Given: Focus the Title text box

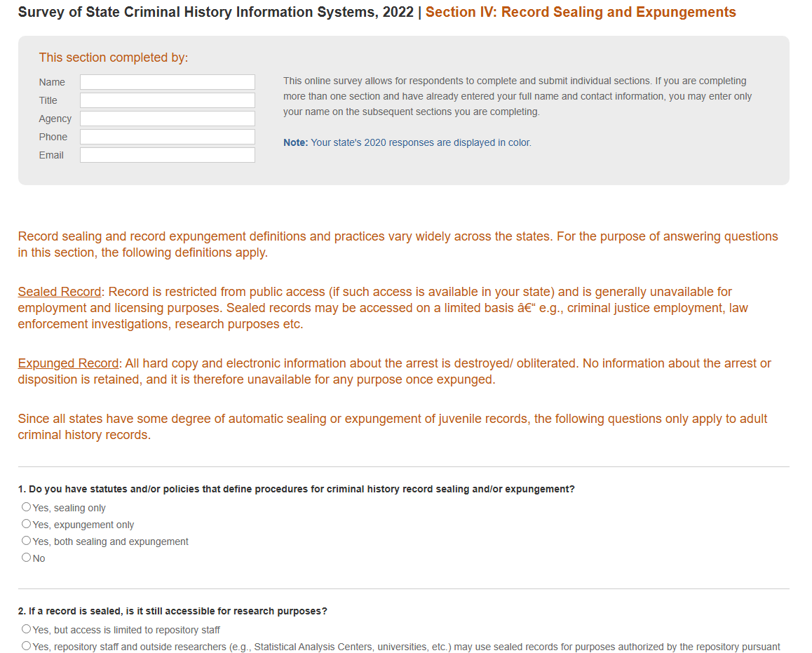Looking at the screenshot, I should pyautogui.click(x=167, y=100).
